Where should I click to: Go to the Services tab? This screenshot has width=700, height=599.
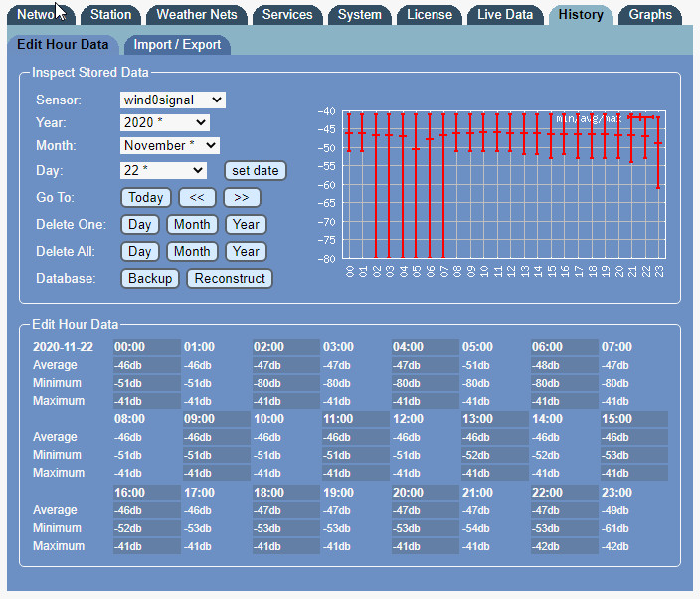(287, 15)
